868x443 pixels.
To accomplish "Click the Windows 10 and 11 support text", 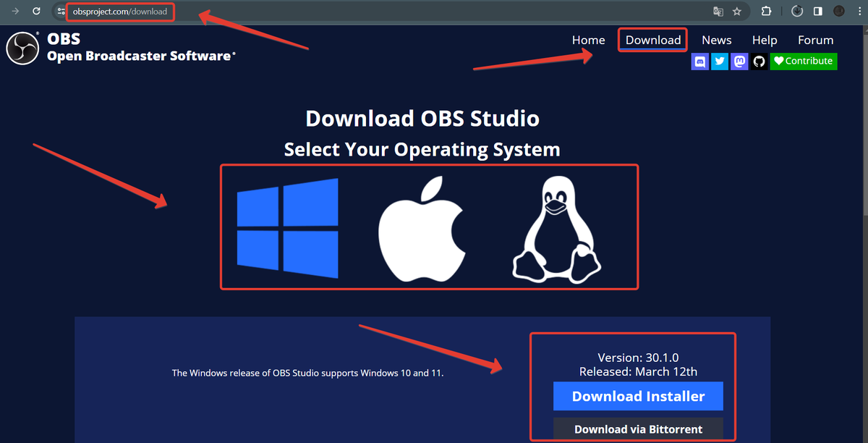I will (307, 374).
